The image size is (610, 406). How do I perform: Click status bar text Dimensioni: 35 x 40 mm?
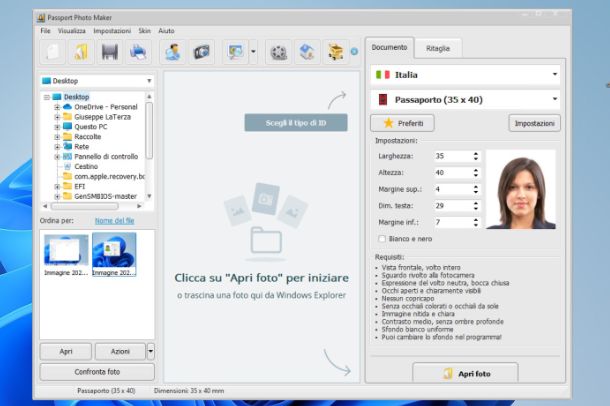click(x=189, y=391)
